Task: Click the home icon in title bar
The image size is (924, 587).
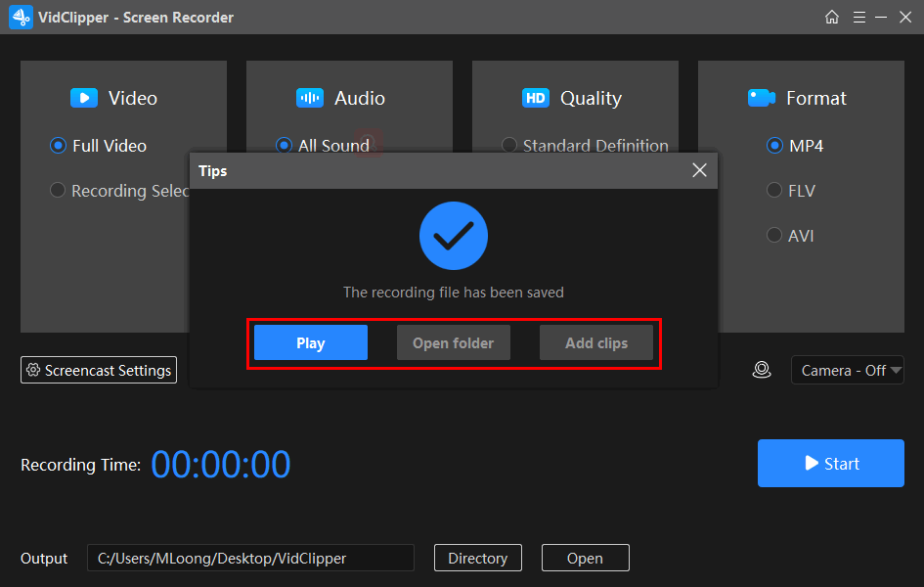Action: (832, 18)
